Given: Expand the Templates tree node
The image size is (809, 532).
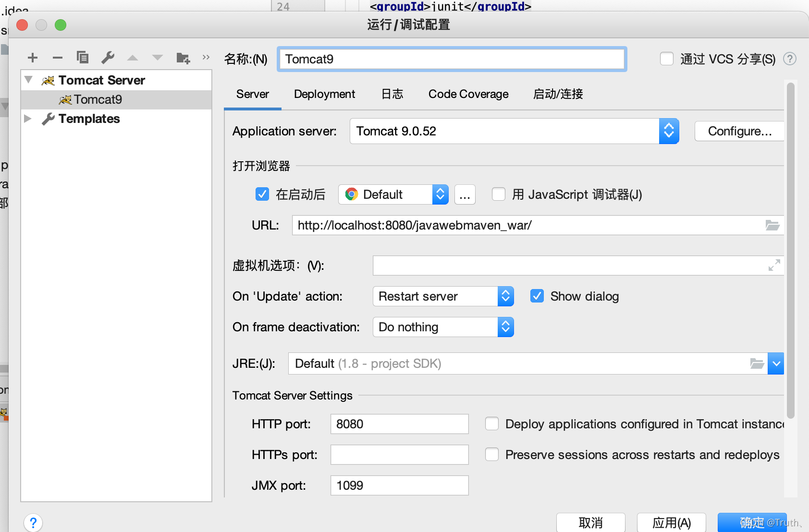Looking at the screenshot, I should coord(28,119).
